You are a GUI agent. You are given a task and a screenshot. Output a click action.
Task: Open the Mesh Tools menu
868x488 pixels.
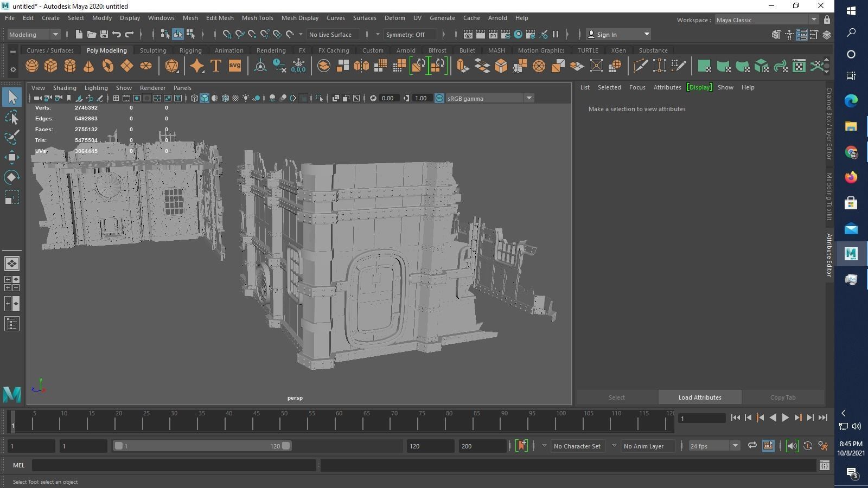(257, 18)
